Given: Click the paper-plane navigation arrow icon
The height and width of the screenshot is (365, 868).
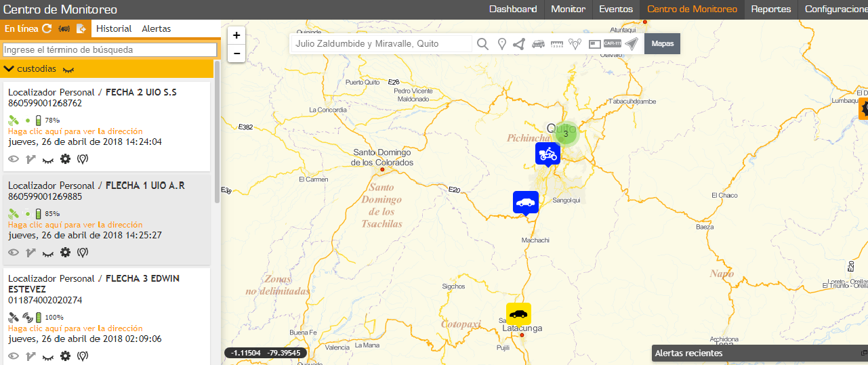Looking at the screenshot, I should click(632, 44).
